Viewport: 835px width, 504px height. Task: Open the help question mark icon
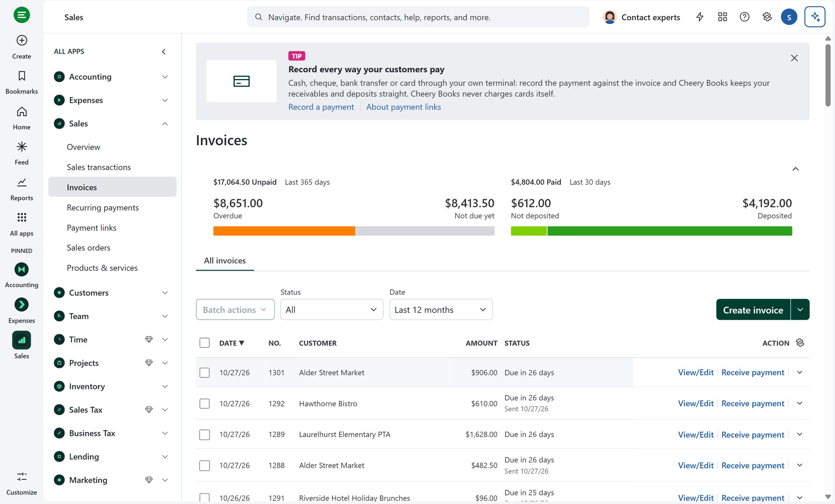[744, 17]
